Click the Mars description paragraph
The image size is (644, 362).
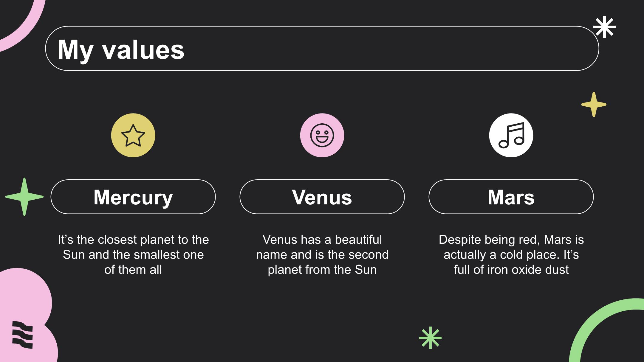click(x=511, y=254)
